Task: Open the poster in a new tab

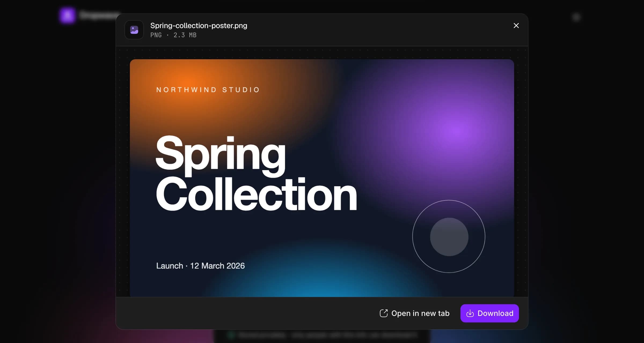Action: [x=415, y=313]
